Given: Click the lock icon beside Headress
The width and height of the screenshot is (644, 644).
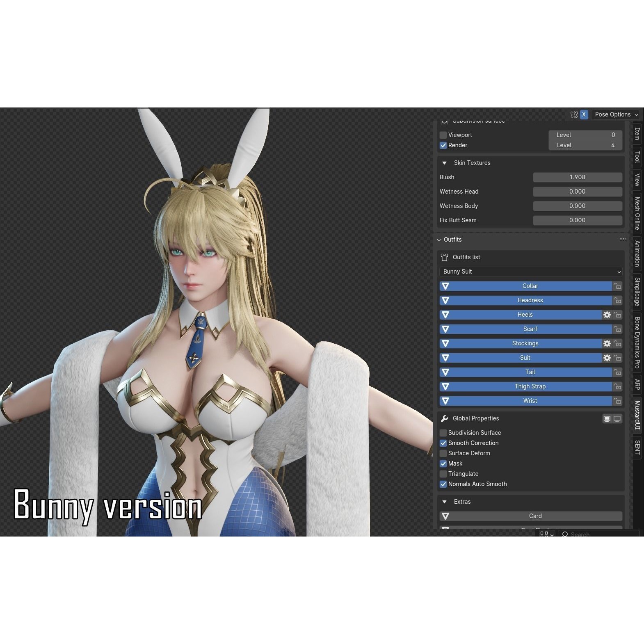Looking at the screenshot, I should coord(617,300).
